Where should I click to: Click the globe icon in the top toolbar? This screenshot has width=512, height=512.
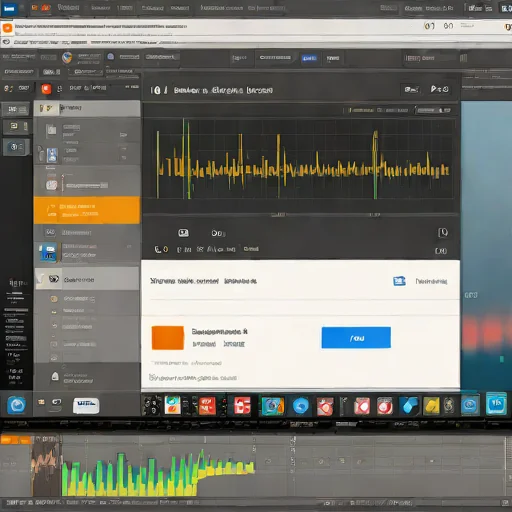tap(67, 57)
